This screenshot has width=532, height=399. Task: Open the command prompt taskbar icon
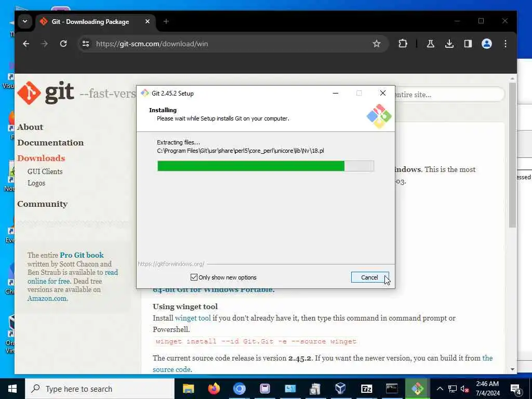[392, 389]
